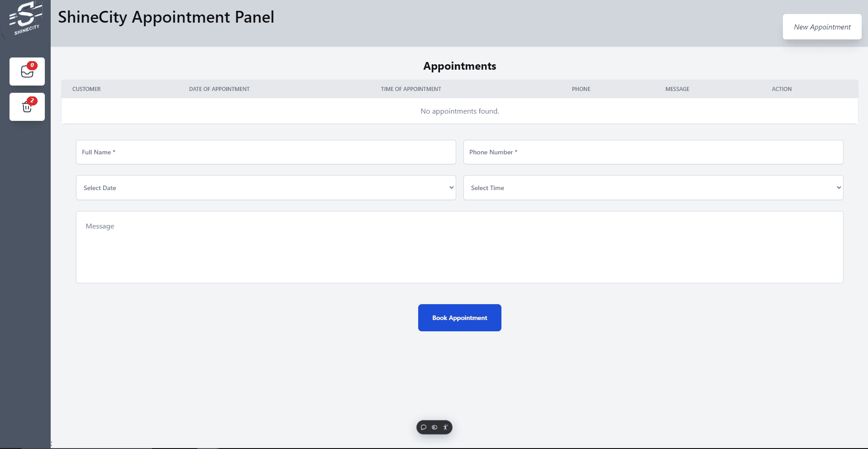The height and width of the screenshot is (449, 868).
Task: Open the trash bin with 2 badge
Action: (27, 107)
